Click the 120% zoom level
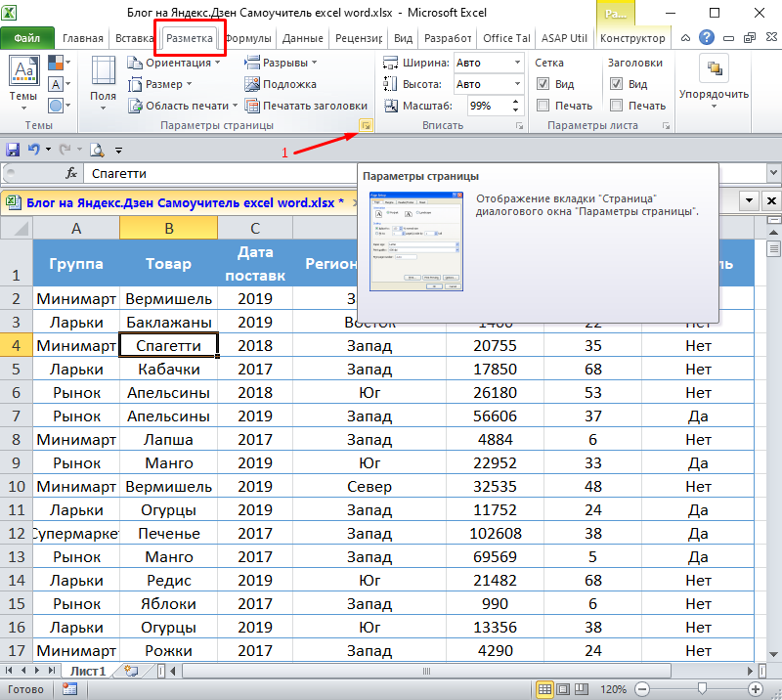 click(613, 689)
